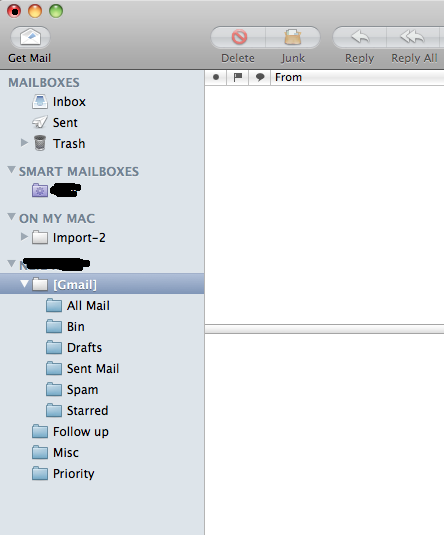Zoom window with the green button
This screenshot has height=535, width=444.
click(x=56, y=11)
